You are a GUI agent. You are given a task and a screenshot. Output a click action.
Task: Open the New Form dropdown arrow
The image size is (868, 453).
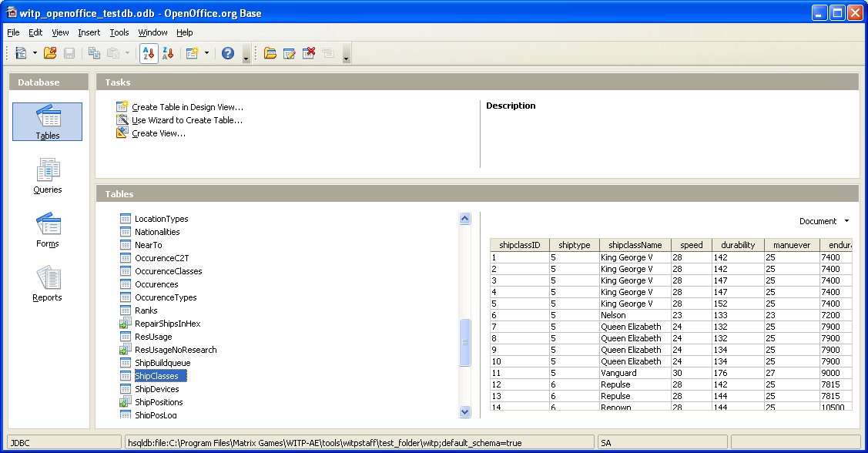tap(206, 53)
